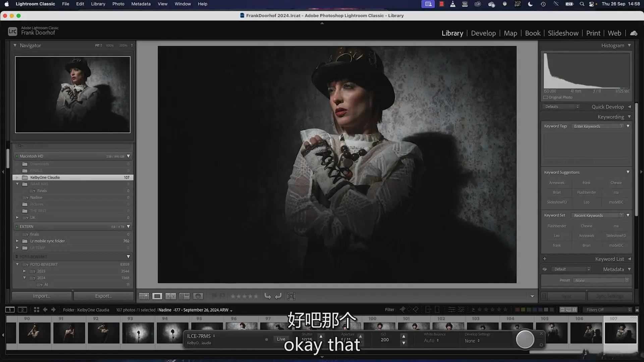Open People face view icon
The image size is (644, 362).
198,296
